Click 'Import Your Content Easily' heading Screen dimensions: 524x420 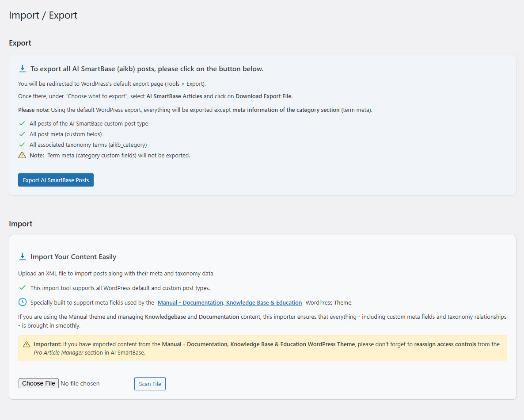coord(73,257)
